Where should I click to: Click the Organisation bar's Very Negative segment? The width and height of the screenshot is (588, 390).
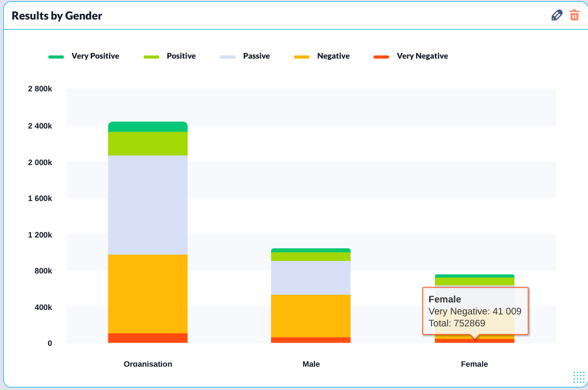147,338
